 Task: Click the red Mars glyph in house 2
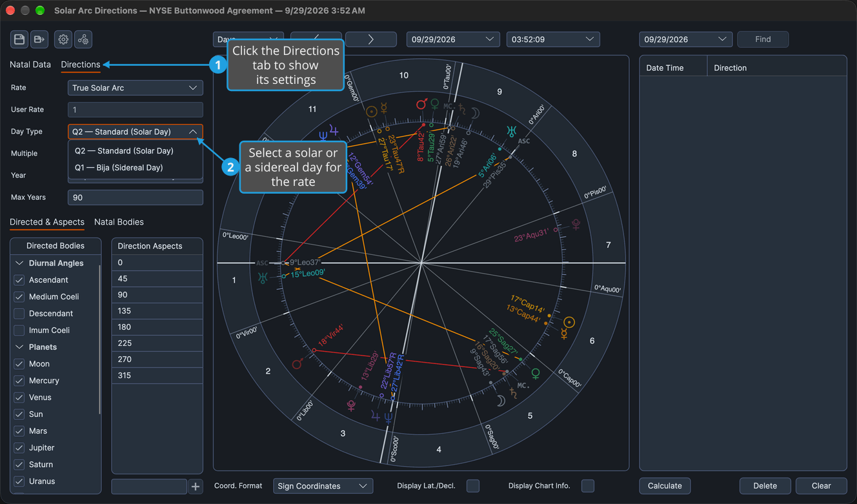coord(297,364)
